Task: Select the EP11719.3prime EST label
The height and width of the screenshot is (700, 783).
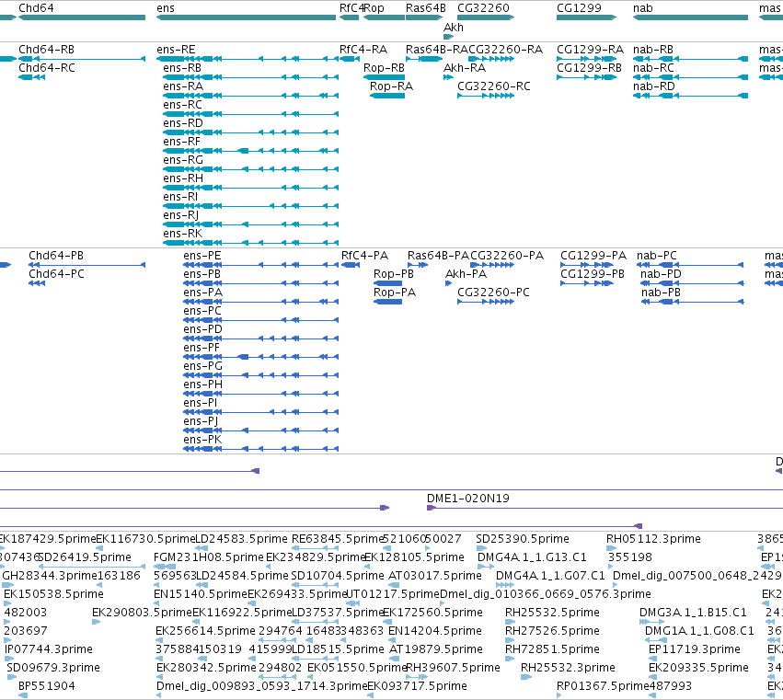Action: coord(694,649)
